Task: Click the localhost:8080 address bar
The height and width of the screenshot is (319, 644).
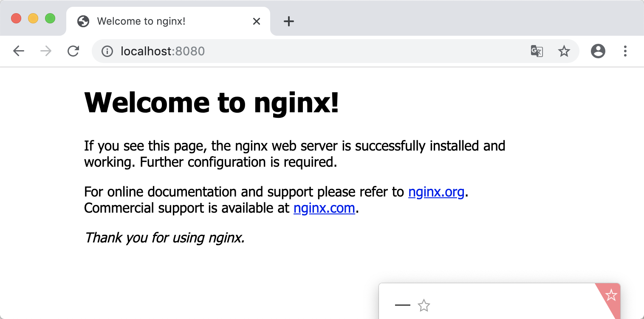Action: click(336, 51)
